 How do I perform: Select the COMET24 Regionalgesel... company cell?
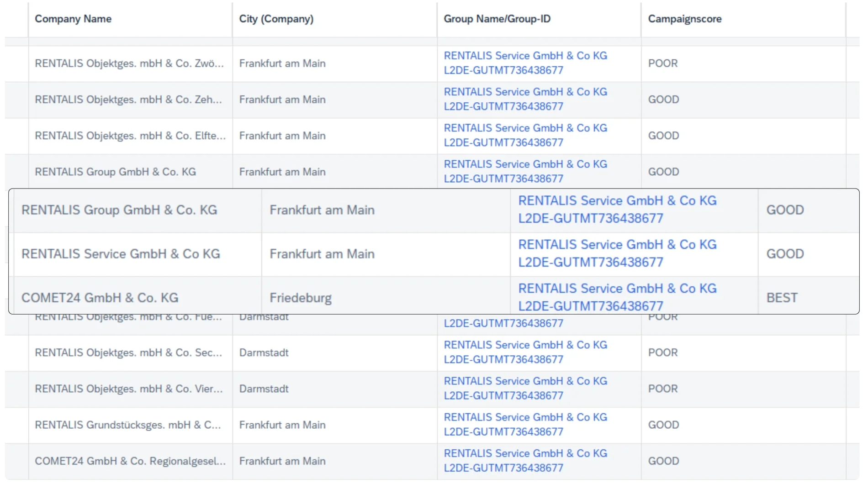pyautogui.click(x=130, y=461)
